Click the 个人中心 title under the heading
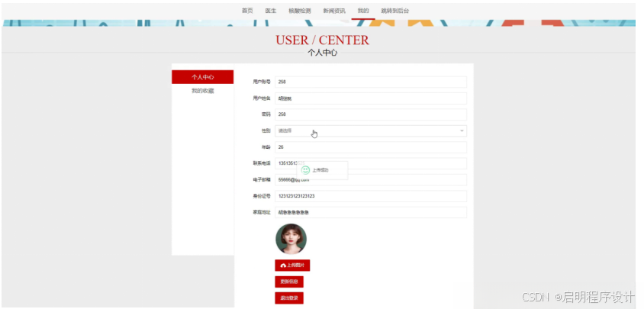The image size is (644, 309). coord(323,53)
